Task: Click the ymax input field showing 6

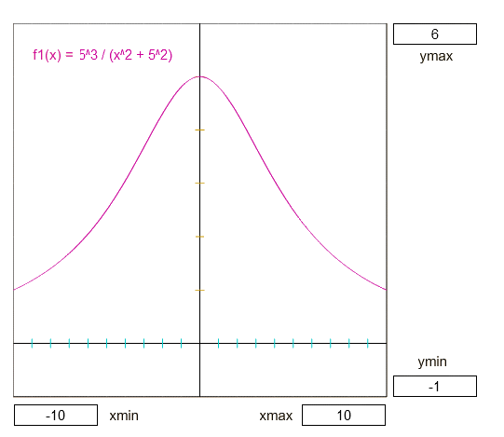Action: pyautogui.click(x=435, y=34)
